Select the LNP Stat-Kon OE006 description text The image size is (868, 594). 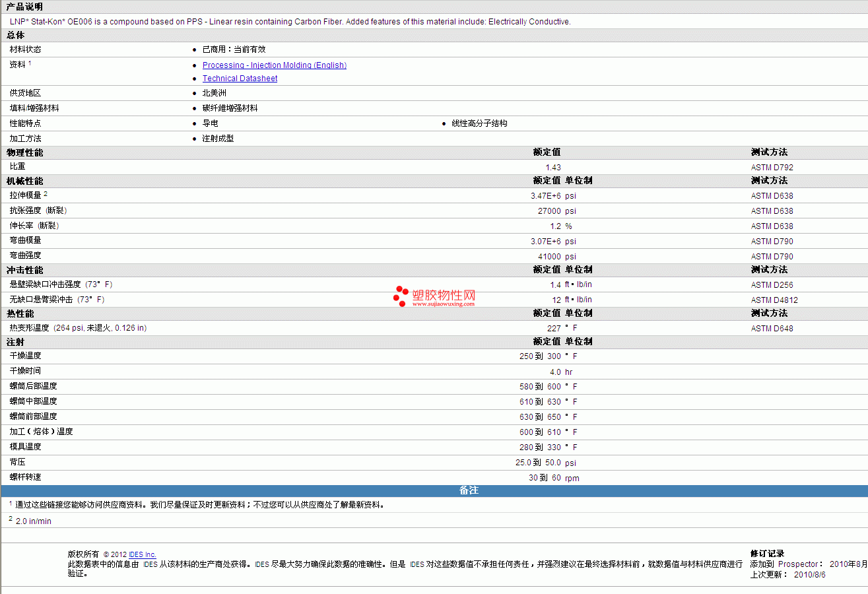point(290,22)
